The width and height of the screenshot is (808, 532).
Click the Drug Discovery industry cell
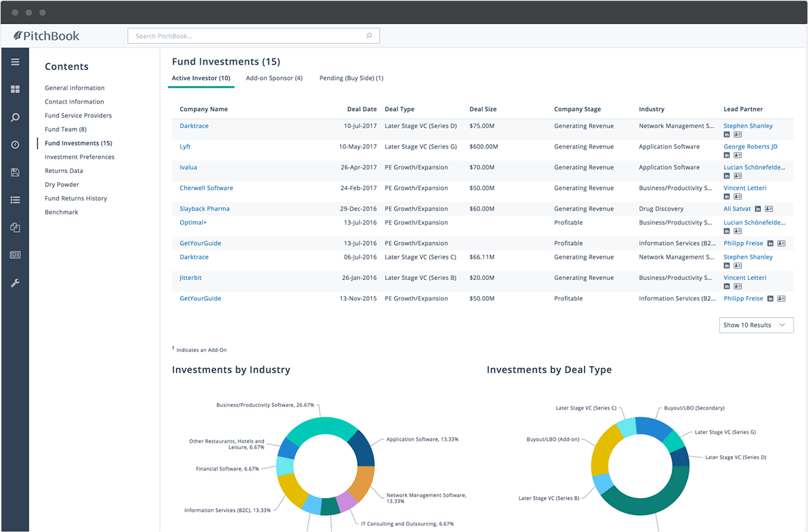tap(661, 209)
